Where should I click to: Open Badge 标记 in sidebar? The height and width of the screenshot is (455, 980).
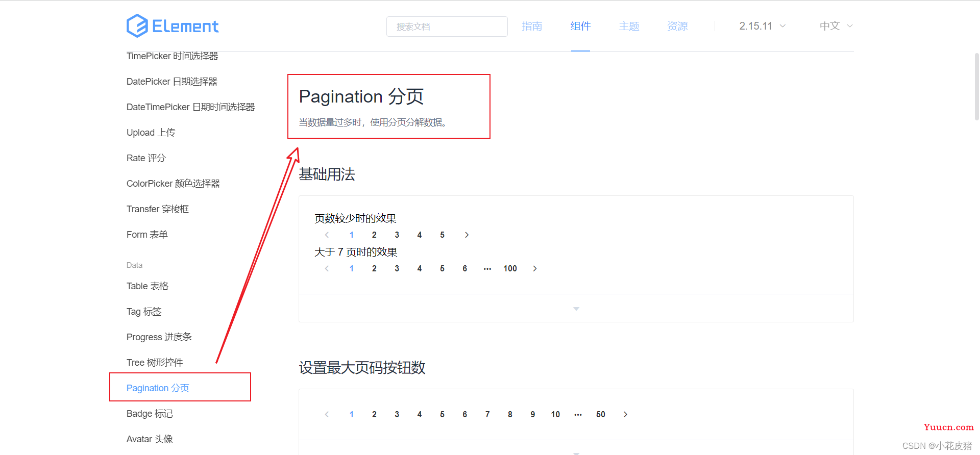150,414
